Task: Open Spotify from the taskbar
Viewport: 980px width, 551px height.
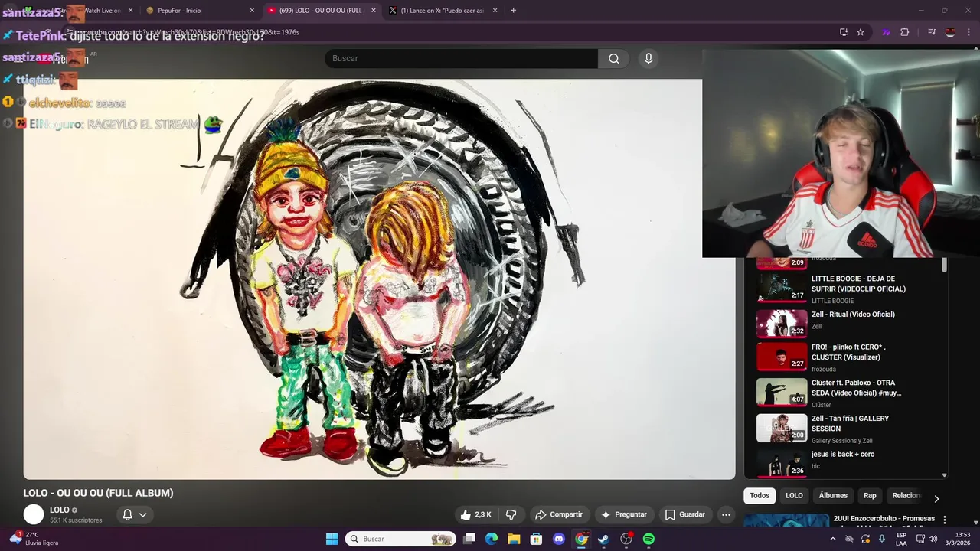Action: click(648, 539)
